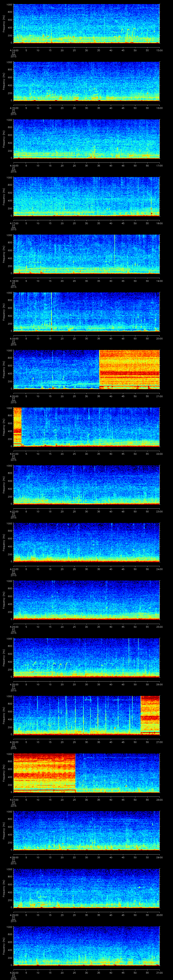Image resolution: width=173 pixels, height=980 pixels.
Task: Click the Frequency (Hz) axis label of the 4:18:00 panel
Action: [x=4, y=254]
